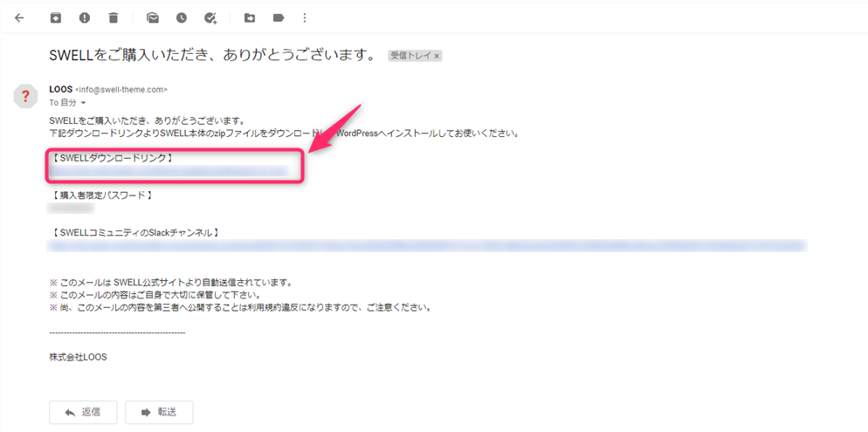Open the More options three-dot menu
Viewport: 868px width, 432px height.
point(305,17)
